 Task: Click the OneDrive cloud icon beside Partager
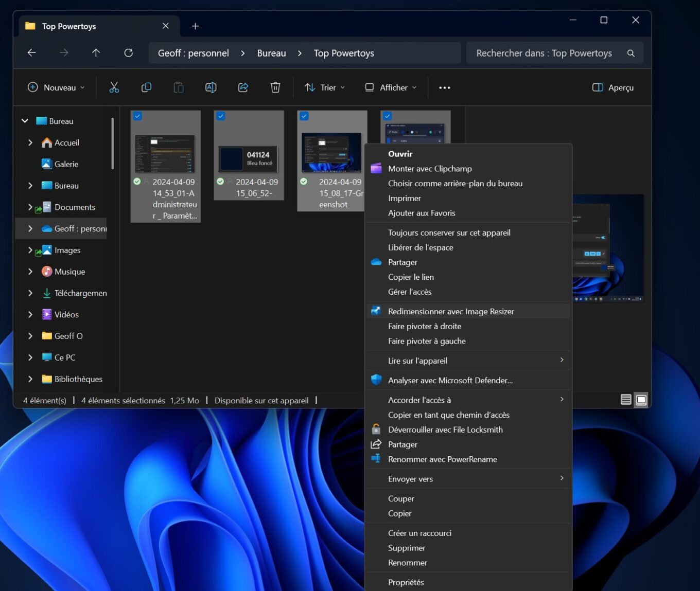376,262
